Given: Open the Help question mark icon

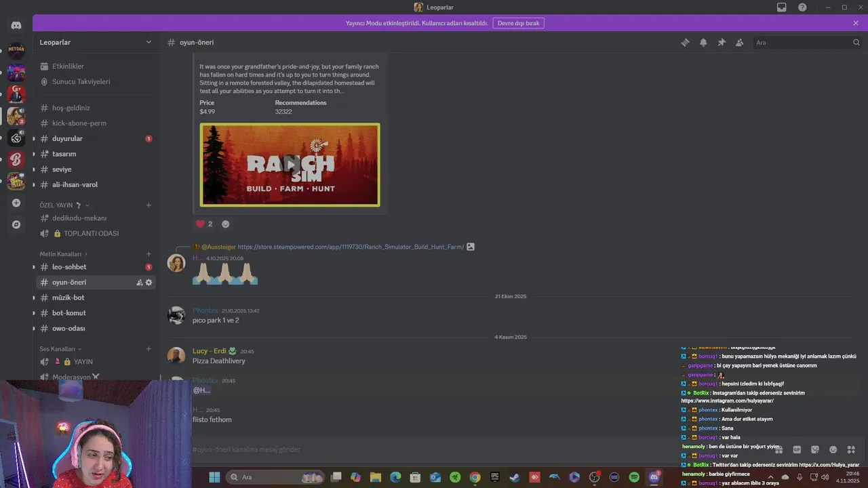Looking at the screenshot, I should point(802,7).
